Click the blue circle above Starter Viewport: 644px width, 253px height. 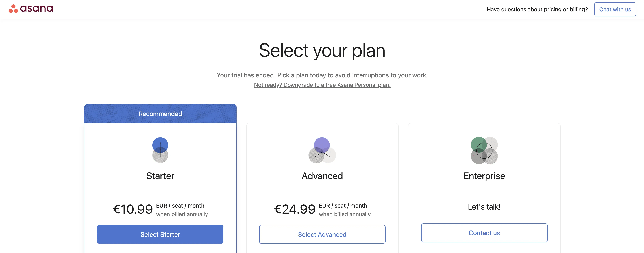point(160,145)
